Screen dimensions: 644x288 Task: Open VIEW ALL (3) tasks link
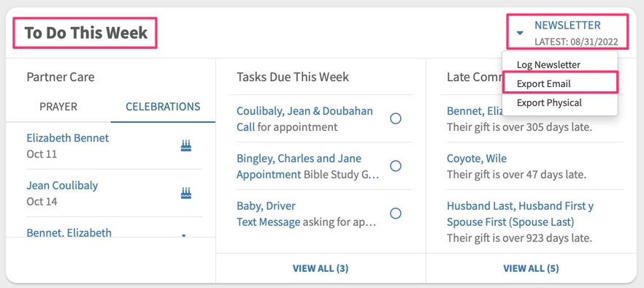(x=321, y=268)
